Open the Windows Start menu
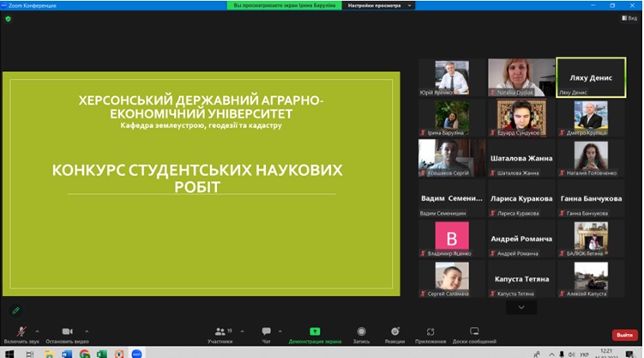 click(9, 354)
